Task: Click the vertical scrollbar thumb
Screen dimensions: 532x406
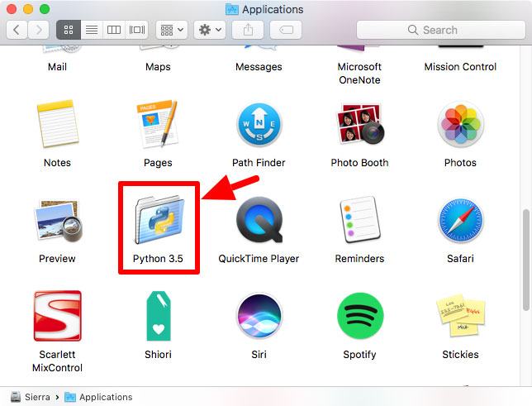Action: (526, 260)
